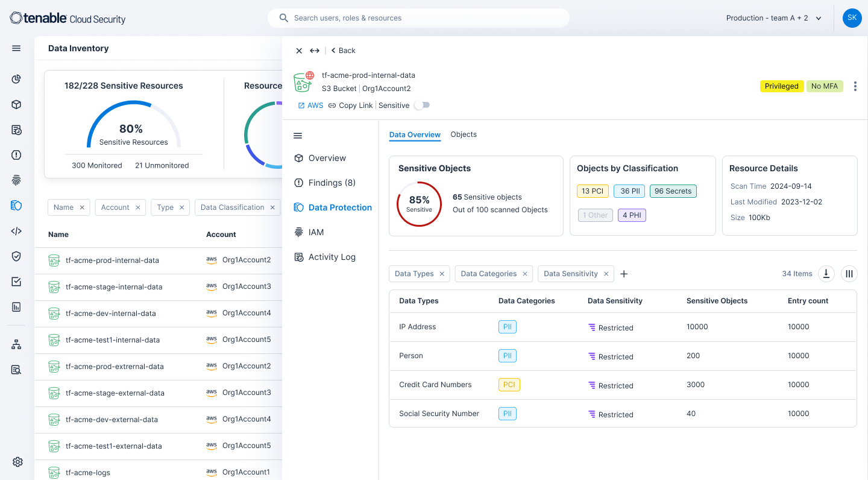868x480 pixels.
Task: Click the SK user avatar
Action: pos(852,18)
